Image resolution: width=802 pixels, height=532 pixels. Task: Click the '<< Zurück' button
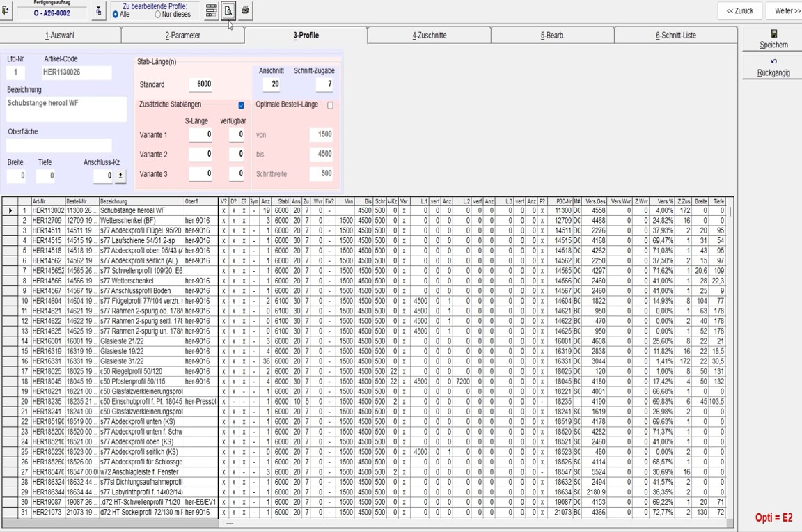[x=739, y=11]
